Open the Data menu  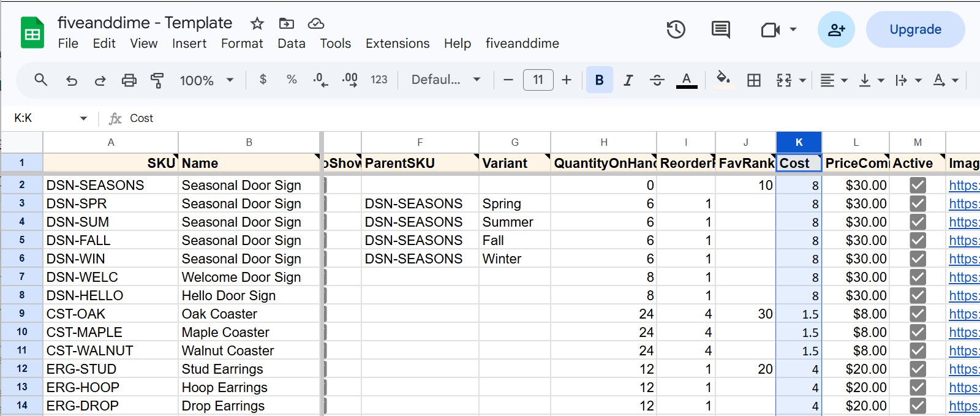click(x=292, y=43)
